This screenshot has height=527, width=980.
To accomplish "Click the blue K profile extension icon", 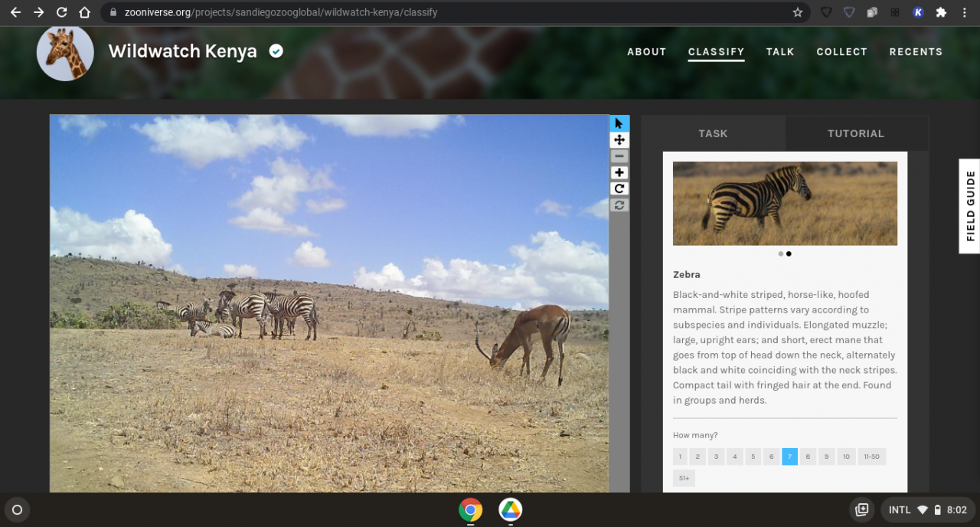I will tap(918, 12).
